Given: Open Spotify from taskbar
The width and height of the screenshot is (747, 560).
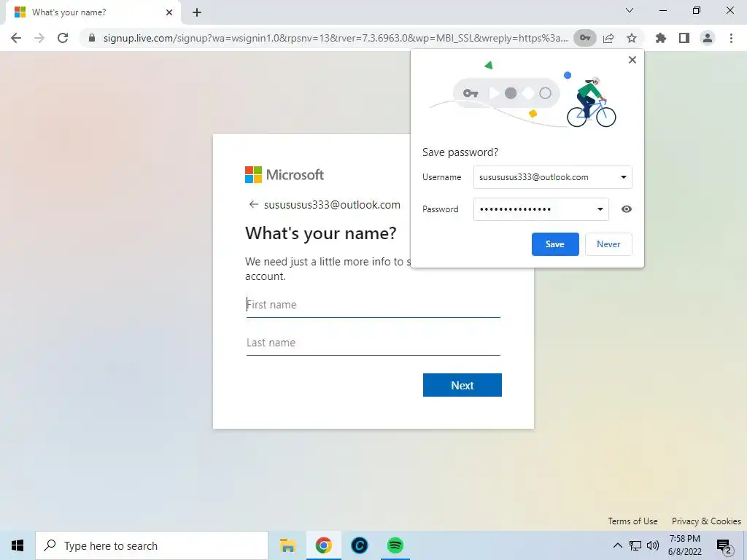Looking at the screenshot, I should click(395, 545).
